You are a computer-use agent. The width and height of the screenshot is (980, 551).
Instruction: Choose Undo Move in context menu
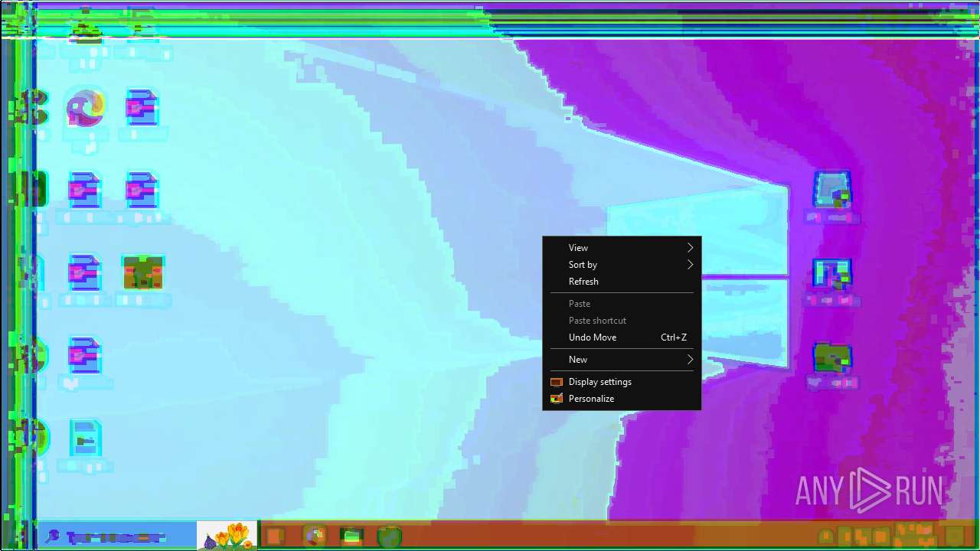click(621, 337)
